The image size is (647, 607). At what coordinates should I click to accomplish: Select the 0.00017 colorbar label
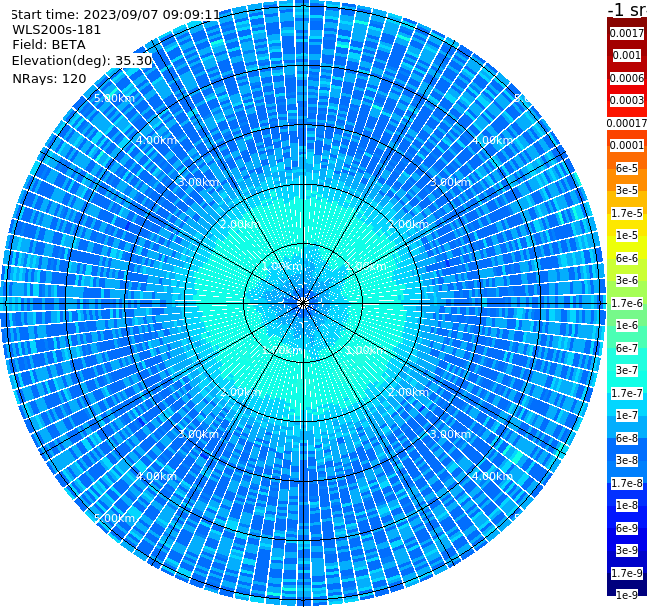tap(627, 123)
